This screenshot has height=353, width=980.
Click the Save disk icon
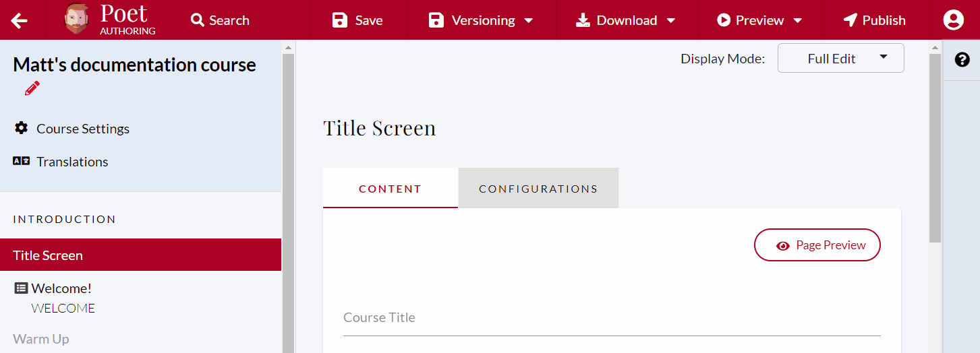point(340,20)
